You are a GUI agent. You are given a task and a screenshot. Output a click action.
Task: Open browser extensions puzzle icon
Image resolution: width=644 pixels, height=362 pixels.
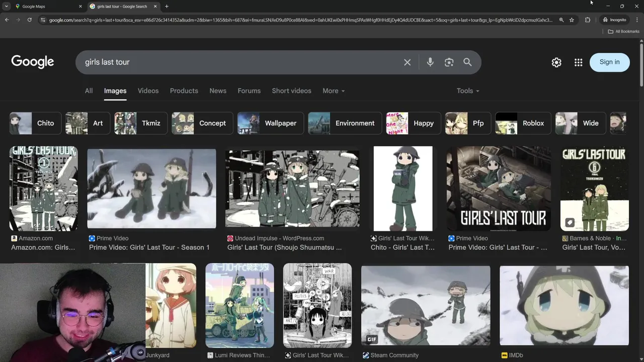click(588, 20)
